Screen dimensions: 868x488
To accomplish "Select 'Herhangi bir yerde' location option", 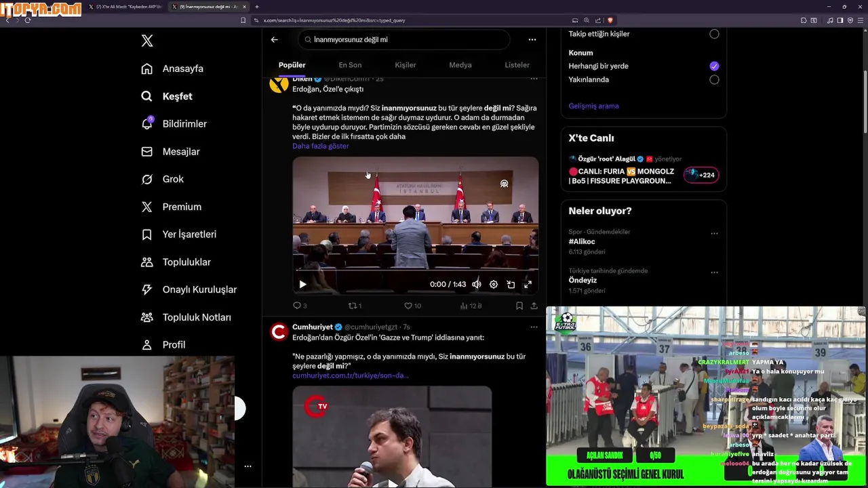I will (x=714, y=66).
